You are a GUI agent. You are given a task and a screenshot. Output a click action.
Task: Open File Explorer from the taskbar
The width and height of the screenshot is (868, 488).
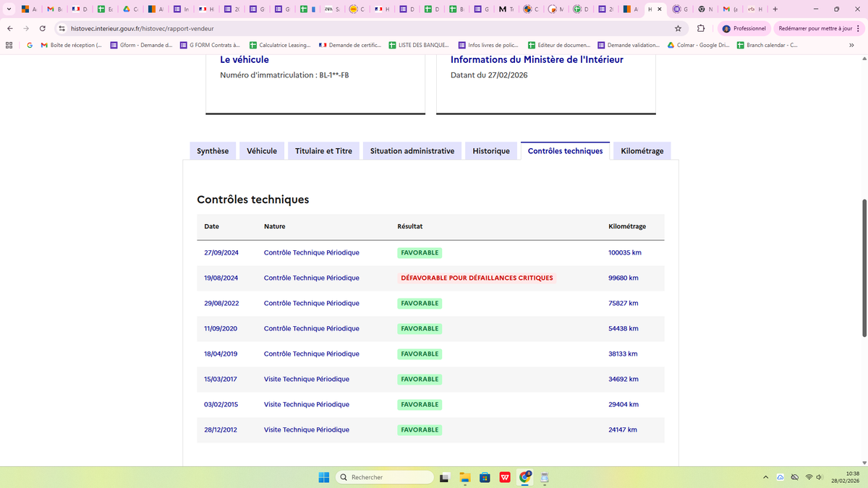click(x=464, y=477)
